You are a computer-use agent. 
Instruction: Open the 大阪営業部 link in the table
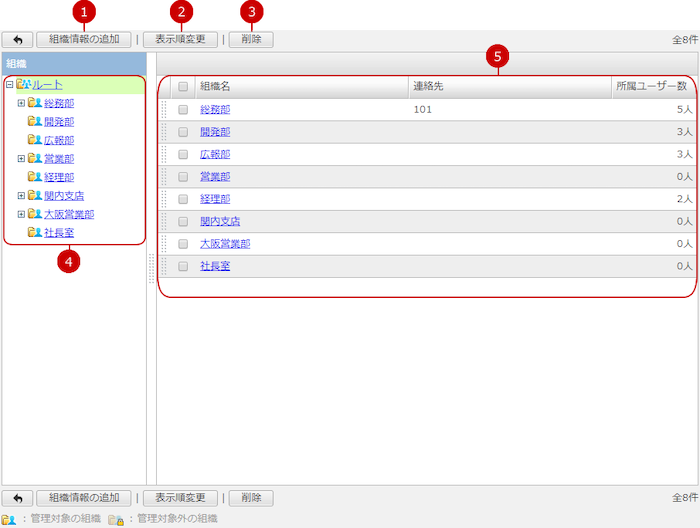[224, 243]
